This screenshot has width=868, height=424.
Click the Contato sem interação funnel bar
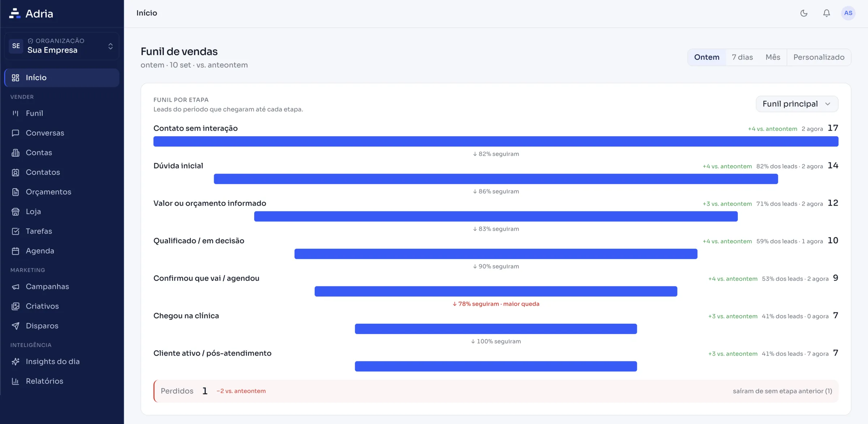496,142
